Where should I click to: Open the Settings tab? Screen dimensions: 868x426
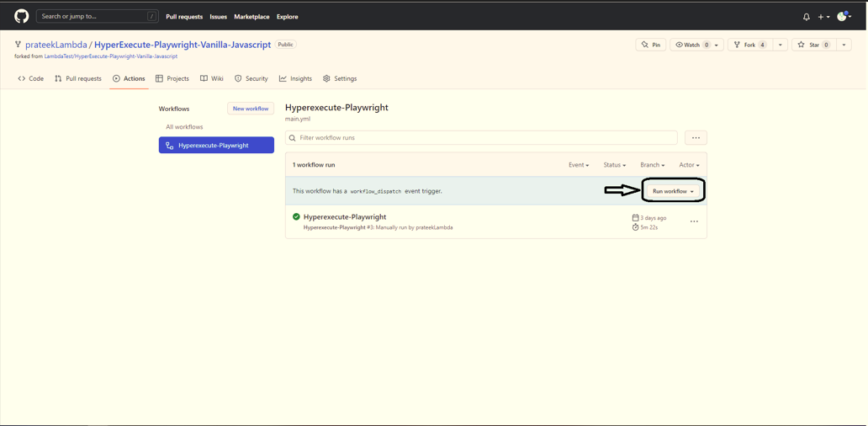(340, 78)
